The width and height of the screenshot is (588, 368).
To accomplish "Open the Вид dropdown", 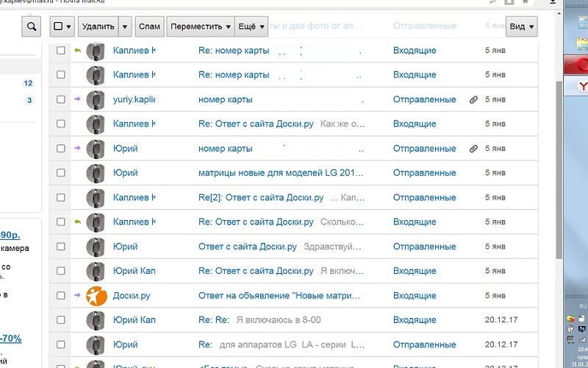I will coord(521,26).
